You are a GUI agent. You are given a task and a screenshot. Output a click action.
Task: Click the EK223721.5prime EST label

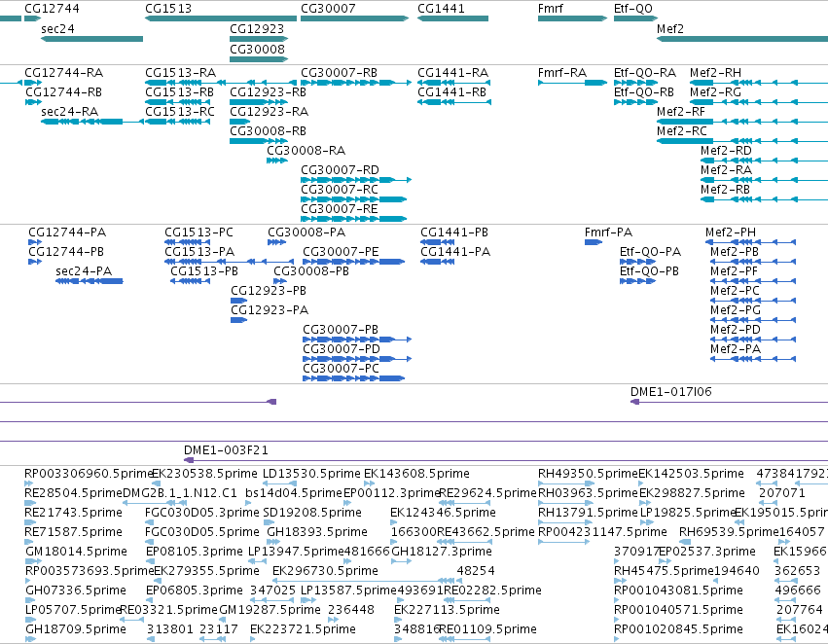[303, 629]
